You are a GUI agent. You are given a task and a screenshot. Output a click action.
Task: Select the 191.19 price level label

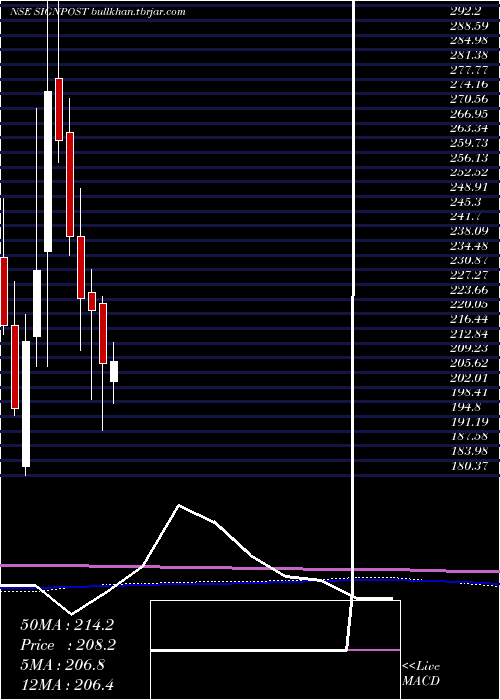[x=469, y=423]
